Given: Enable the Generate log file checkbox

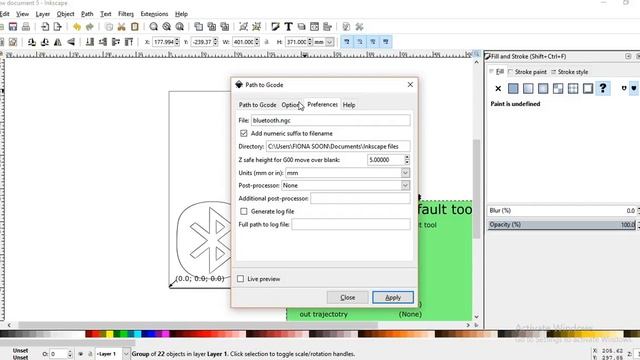Looking at the screenshot, I should point(244,211).
